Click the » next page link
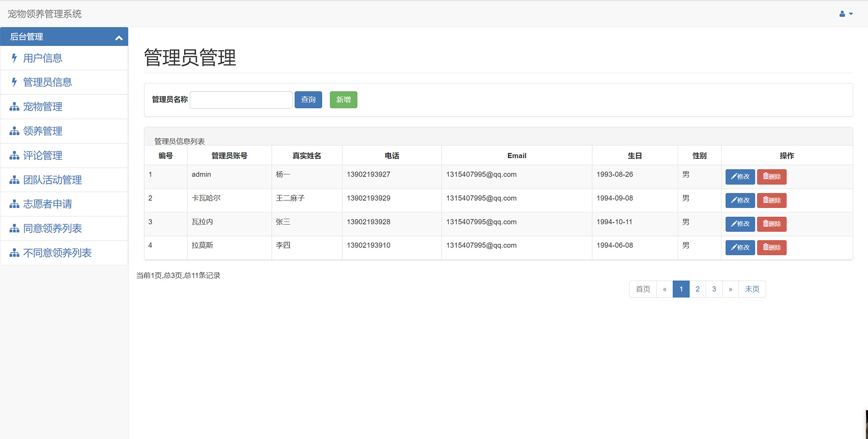Screen dimensions: 868x439 coord(731,289)
